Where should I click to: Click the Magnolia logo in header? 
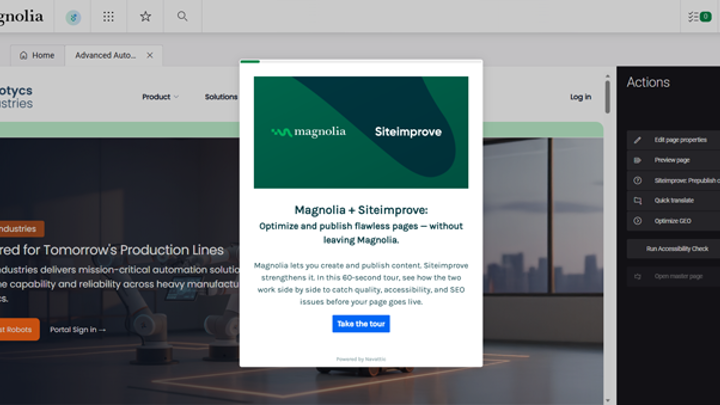[22, 17]
